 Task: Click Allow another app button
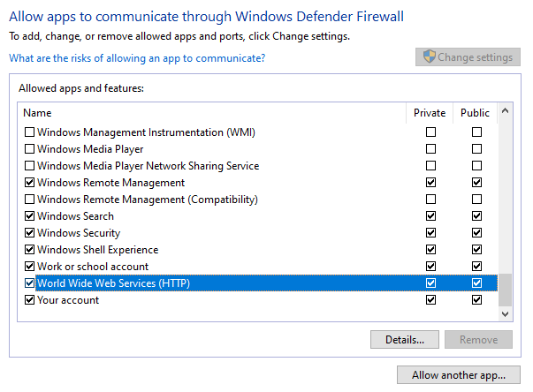coord(459,375)
